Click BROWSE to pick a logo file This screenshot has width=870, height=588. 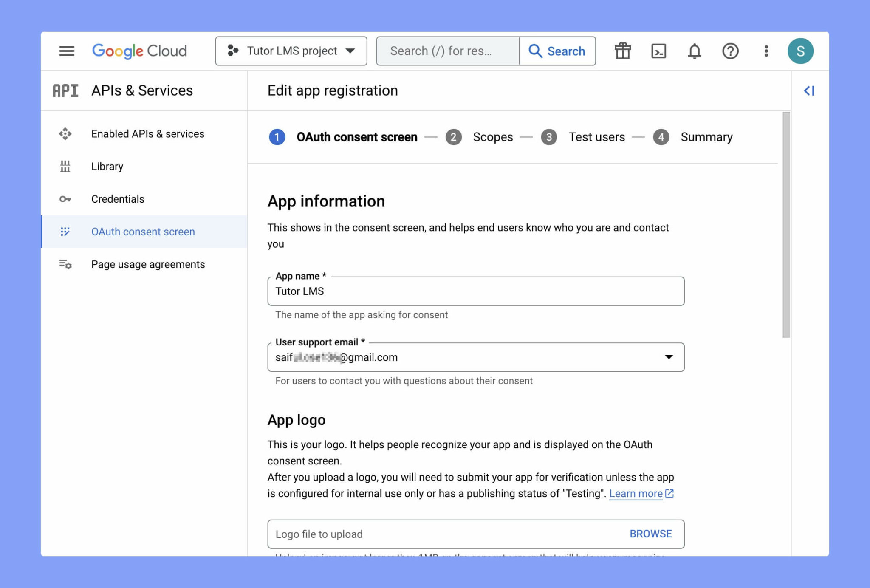[x=650, y=534]
